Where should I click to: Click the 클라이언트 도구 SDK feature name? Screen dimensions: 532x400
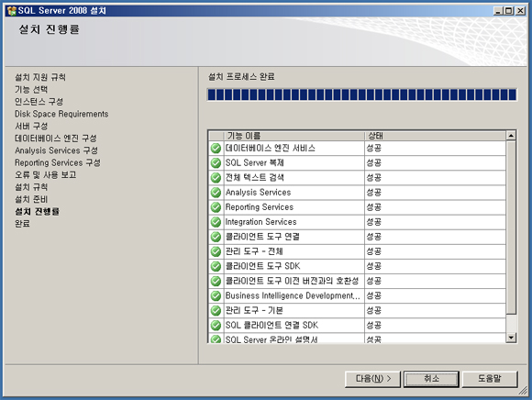(263, 266)
